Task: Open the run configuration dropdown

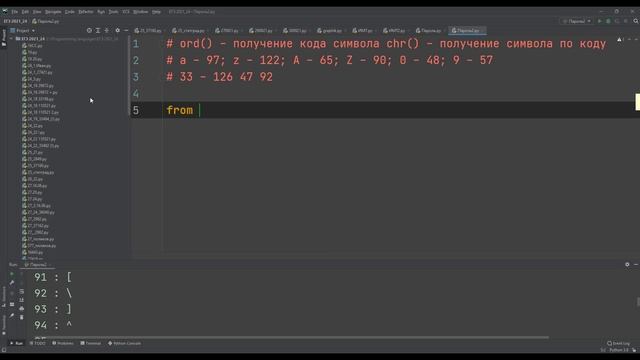Action: click(577, 21)
